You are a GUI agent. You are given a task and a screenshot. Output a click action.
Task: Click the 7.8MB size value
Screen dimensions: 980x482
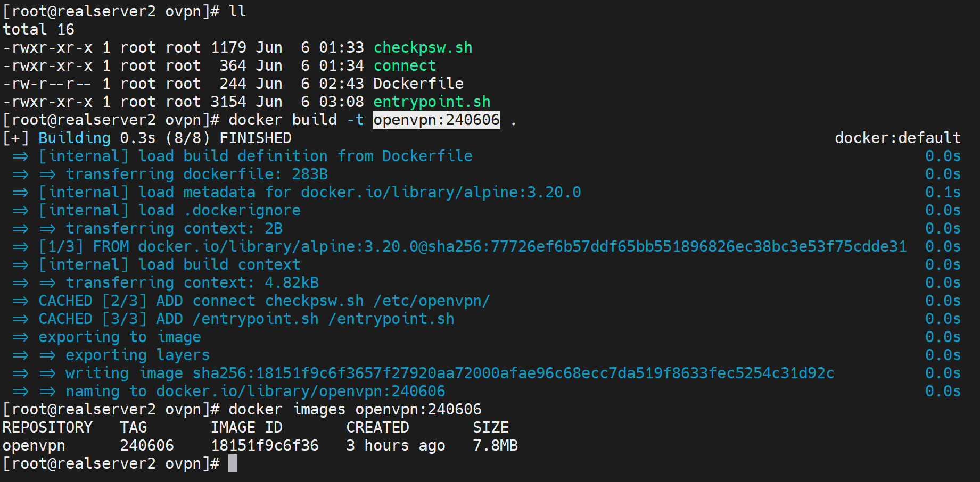[x=495, y=445]
